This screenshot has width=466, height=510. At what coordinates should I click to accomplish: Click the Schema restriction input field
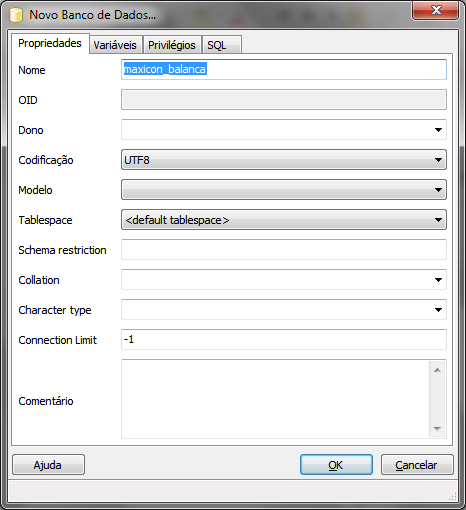coord(284,249)
